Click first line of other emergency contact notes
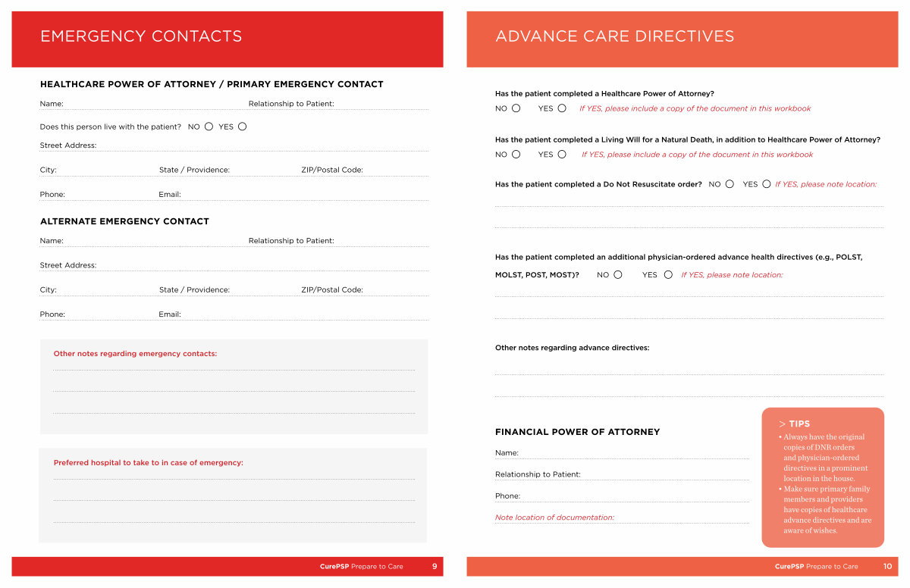 pyautogui.click(x=234, y=366)
